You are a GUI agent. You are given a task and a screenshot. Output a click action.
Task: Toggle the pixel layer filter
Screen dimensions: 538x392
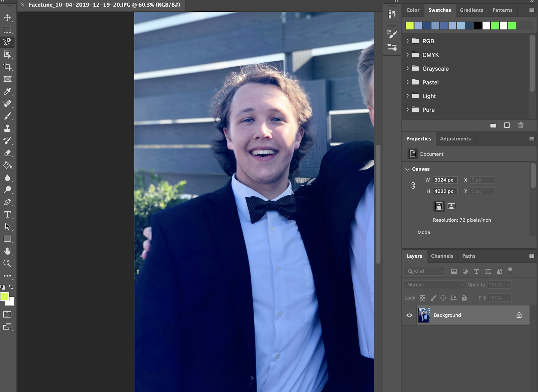454,271
